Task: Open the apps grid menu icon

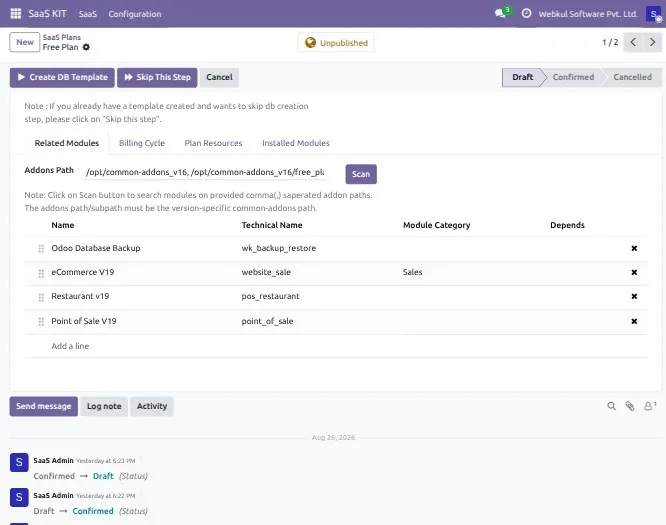Action: point(16,14)
